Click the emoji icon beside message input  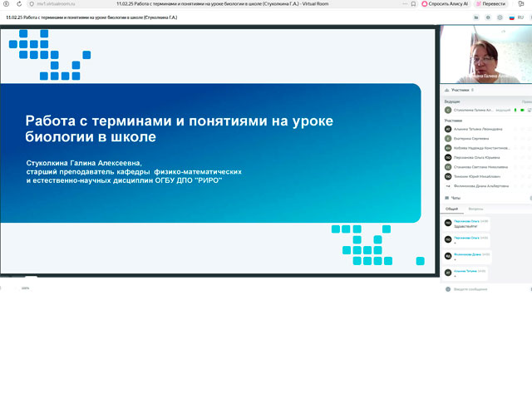tap(447, 289)
